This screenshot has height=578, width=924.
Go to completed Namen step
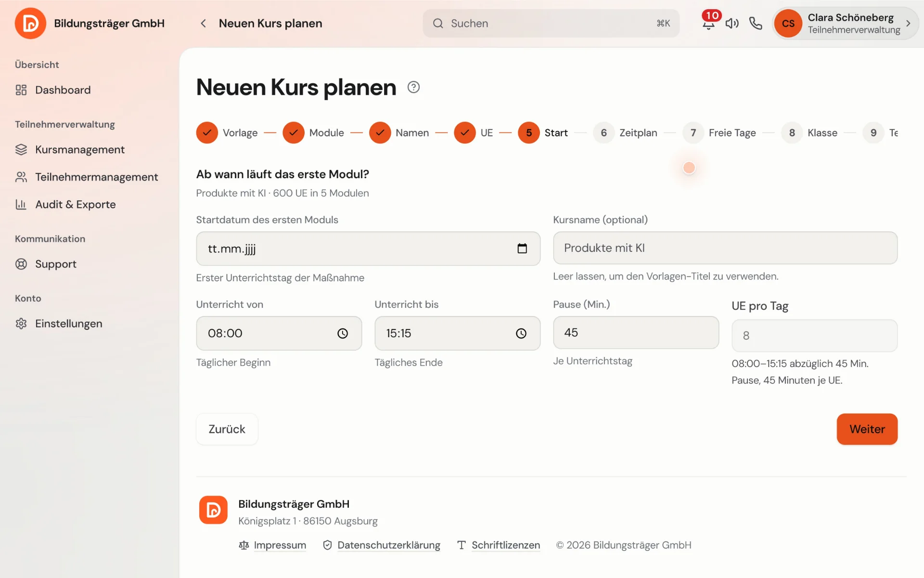tap(399, 132)
